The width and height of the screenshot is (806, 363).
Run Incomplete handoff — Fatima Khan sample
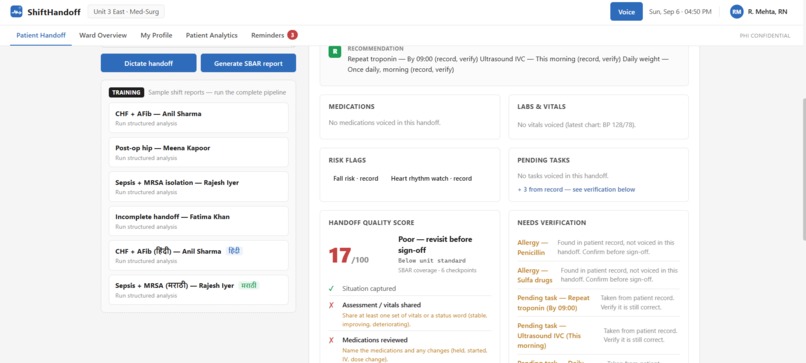point(198,221)
